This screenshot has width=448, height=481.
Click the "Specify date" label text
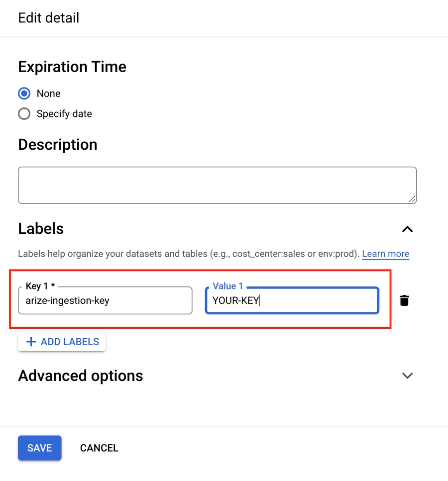coord(64,114)
